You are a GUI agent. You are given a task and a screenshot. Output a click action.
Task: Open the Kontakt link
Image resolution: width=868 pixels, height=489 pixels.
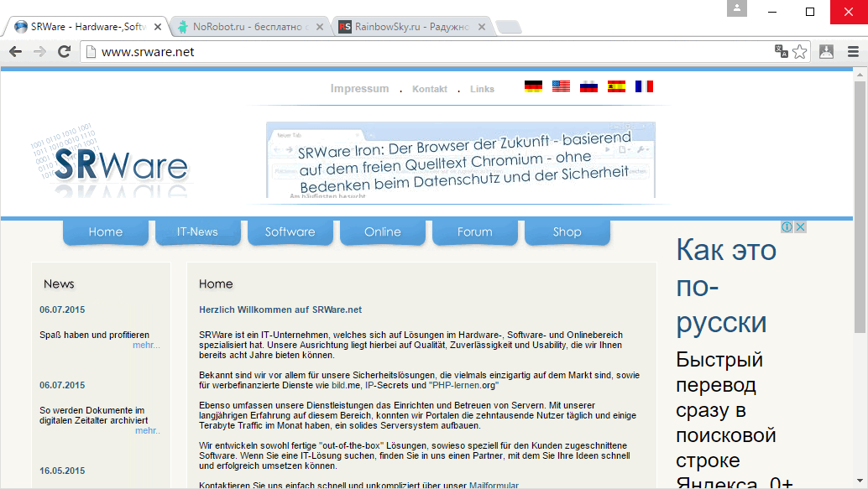click(x=430, y=89)
